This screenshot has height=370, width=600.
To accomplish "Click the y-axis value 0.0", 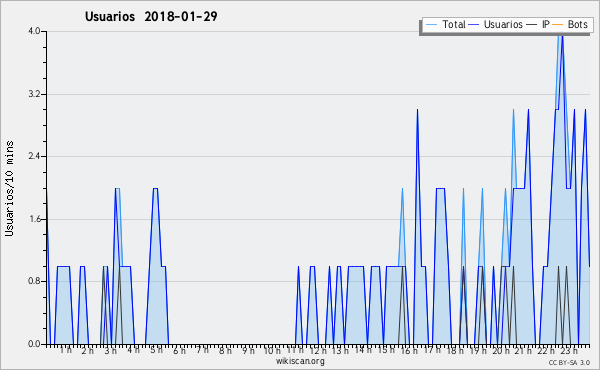I will point(34,344).
